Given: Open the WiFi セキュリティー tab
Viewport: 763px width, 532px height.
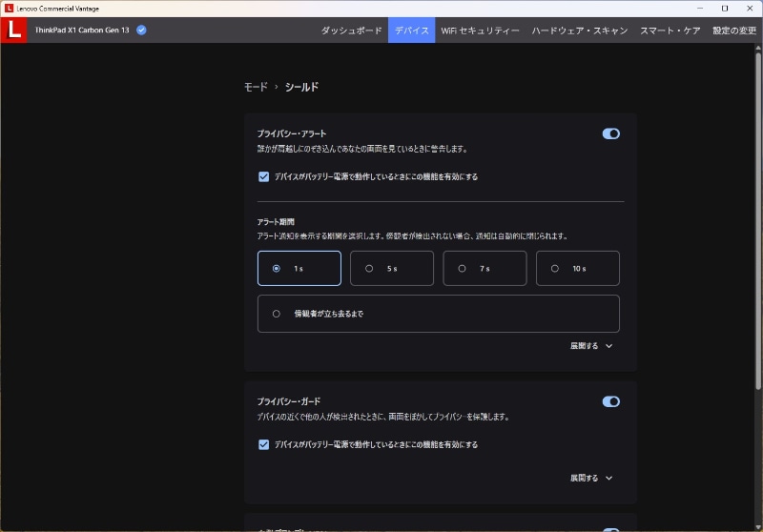Looking at the screenshot, I should pyautogui.click(x=481, y=31).
